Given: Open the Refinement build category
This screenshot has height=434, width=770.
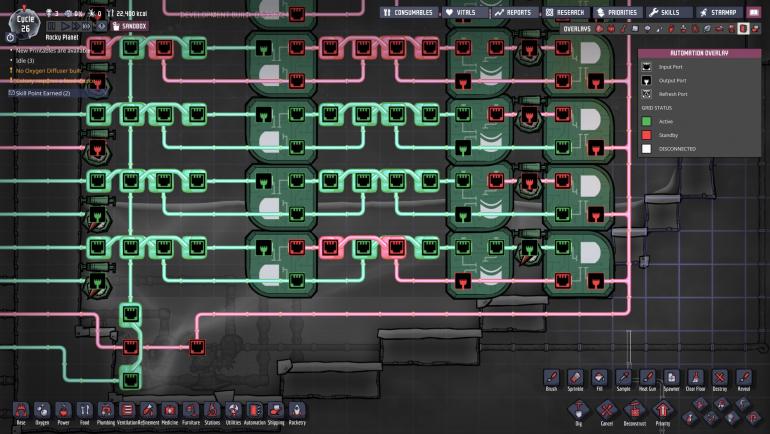Looking at the screenshot, I should pos(148,413).
